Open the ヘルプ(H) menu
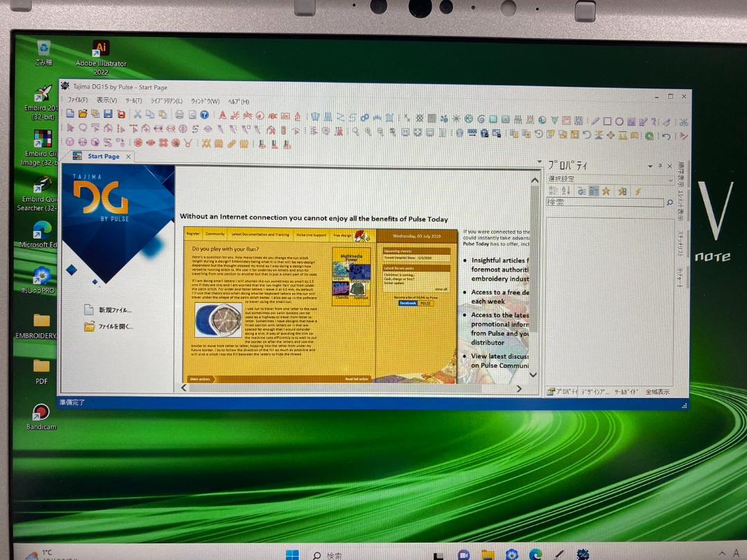The width and height of the screenshot is (747, 560). [x=238, y=102]
